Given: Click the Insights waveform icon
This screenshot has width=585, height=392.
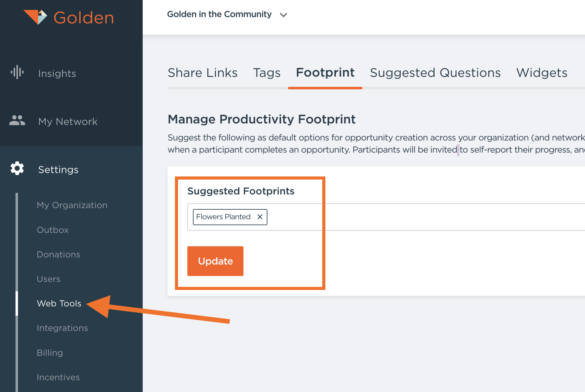Looking at the screenshot, I should click(x=17, y=72).
